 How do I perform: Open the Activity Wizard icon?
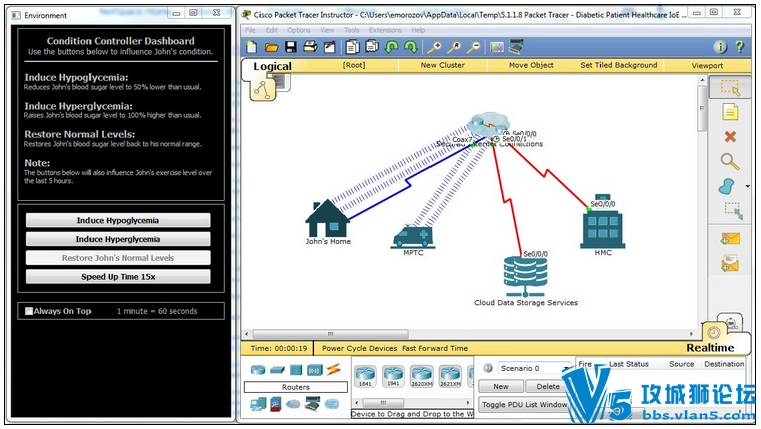coord(330,47)
